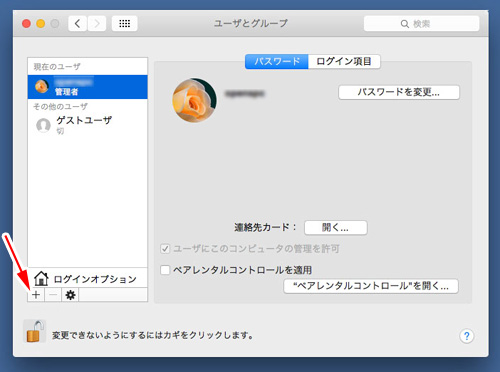Click the 連絡先カード： label
Viewport: 500px width, 372px height.
[265, 227]
